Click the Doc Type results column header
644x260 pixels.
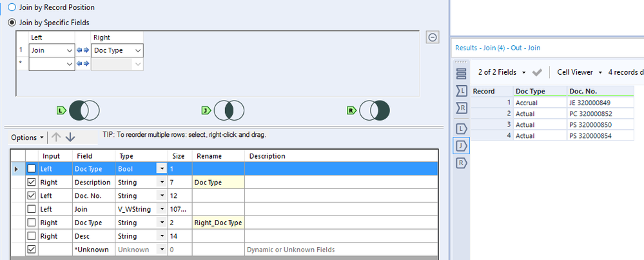540,91
